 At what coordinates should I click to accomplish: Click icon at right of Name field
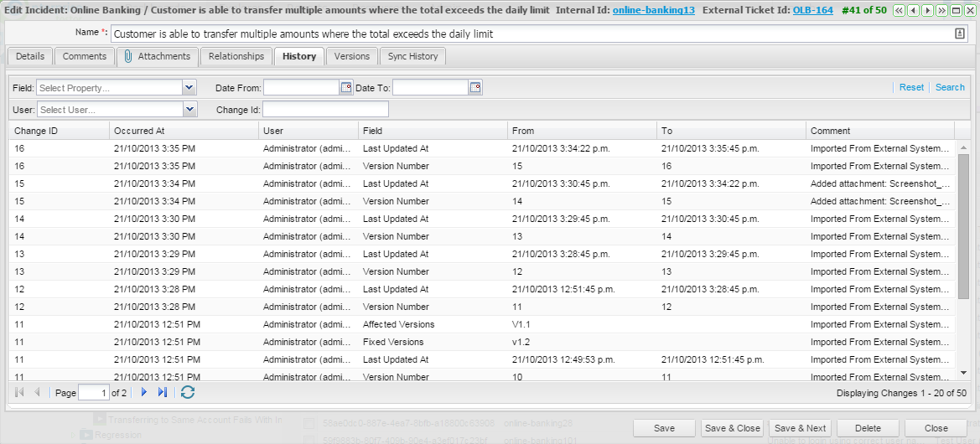[x=960, y=34]
